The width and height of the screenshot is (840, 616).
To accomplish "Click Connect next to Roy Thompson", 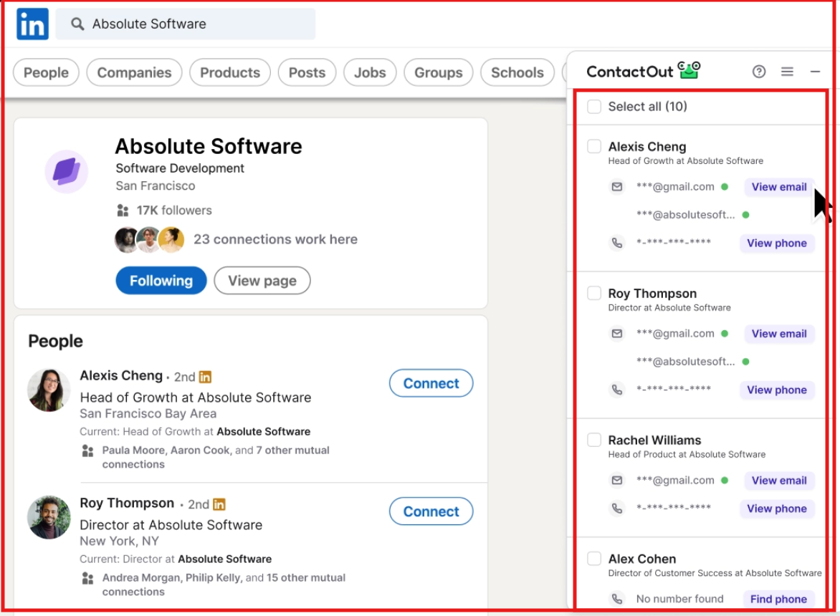I will [x=431, y=511].
